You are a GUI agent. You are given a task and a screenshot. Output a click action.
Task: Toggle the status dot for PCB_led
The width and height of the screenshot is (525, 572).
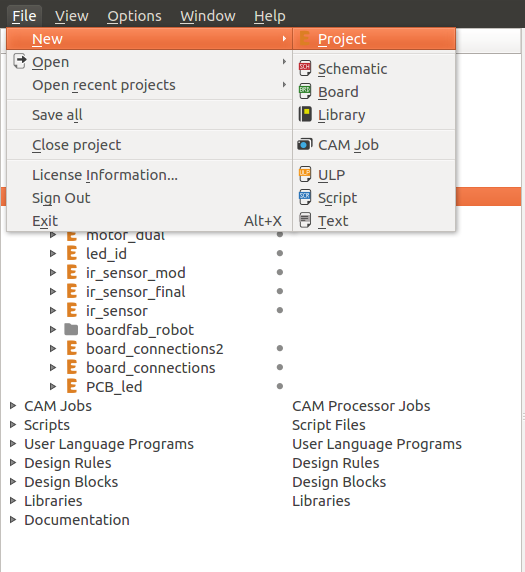tap(280, 386)
